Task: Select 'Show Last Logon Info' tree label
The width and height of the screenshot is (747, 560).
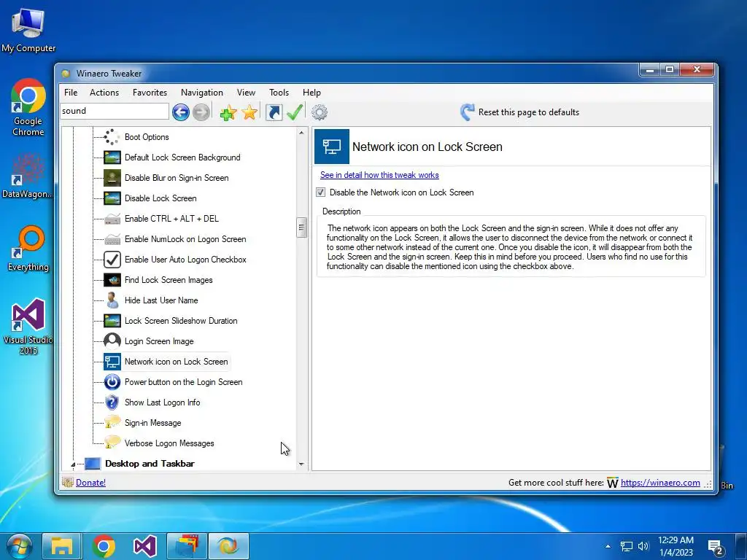Action: point(162,402)
